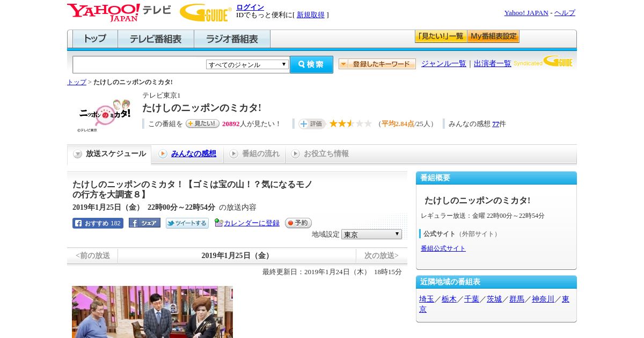
Task: Click the 評価 rating plus button
Action: pyautogui.click(x=312, y=124)
